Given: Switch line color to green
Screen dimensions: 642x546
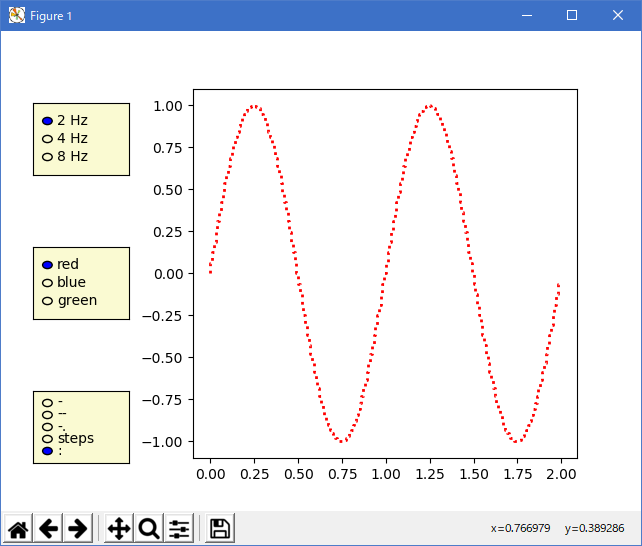Looking at the screenshot, I should [47, 301].
